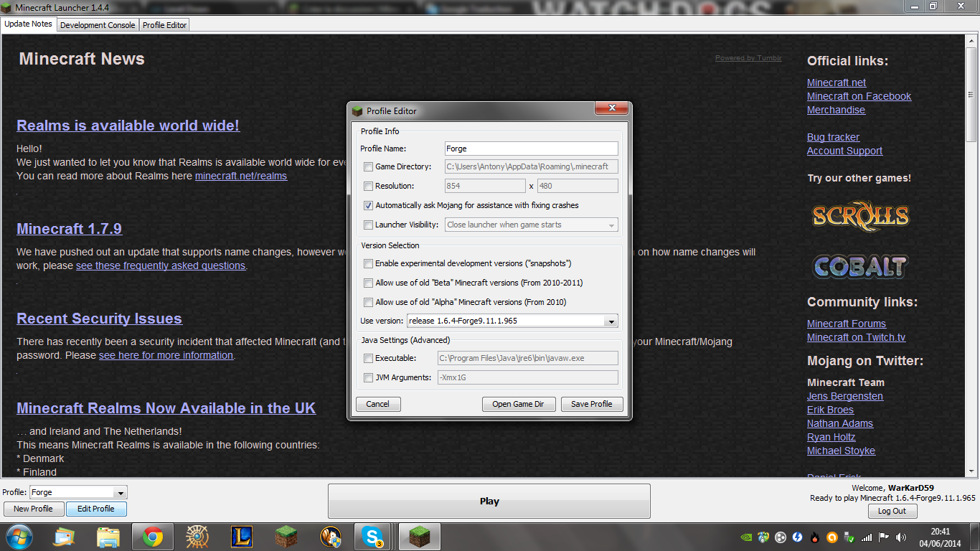The height and width of the screenshot is (551, 980).
Task: Click the JVM Arguments text field
Action: pos(527,377)
